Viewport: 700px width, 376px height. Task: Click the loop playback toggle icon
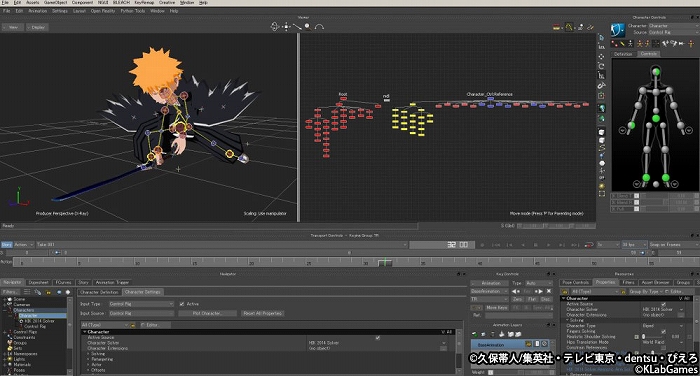(x=589, y=245)
